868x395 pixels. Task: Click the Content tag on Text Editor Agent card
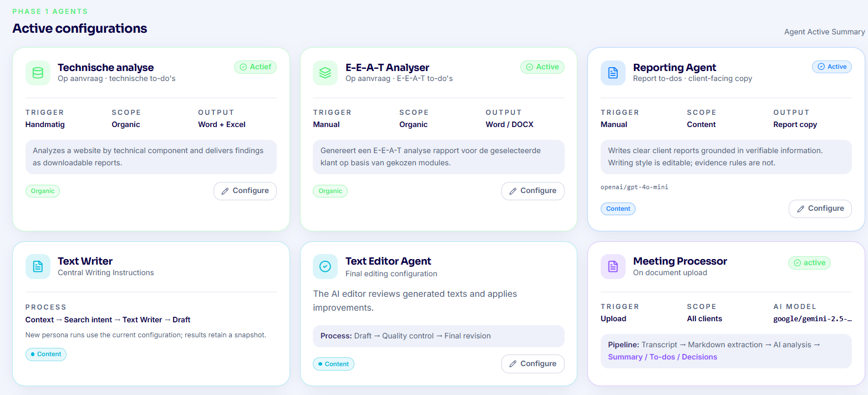click(x=333, y=364)
